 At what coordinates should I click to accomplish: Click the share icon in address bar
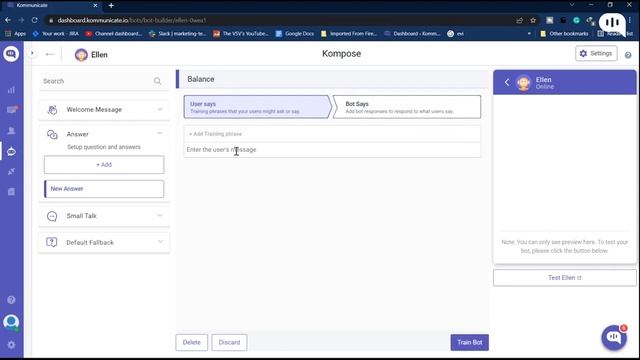pos(520,20)
